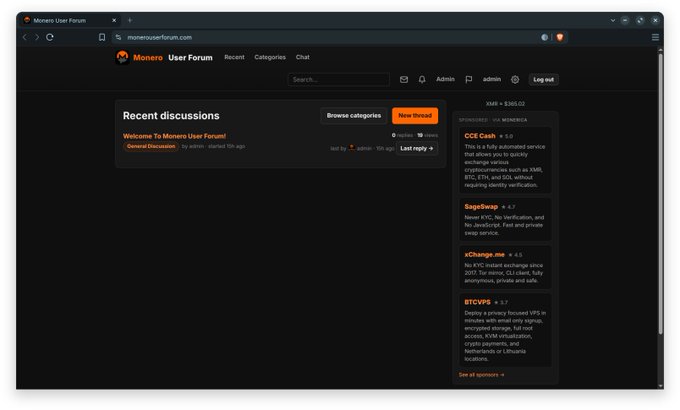Screen dimensions: 680x410
Task: Close the Monero User Forum tab
Action: click(x=114, y=20)
